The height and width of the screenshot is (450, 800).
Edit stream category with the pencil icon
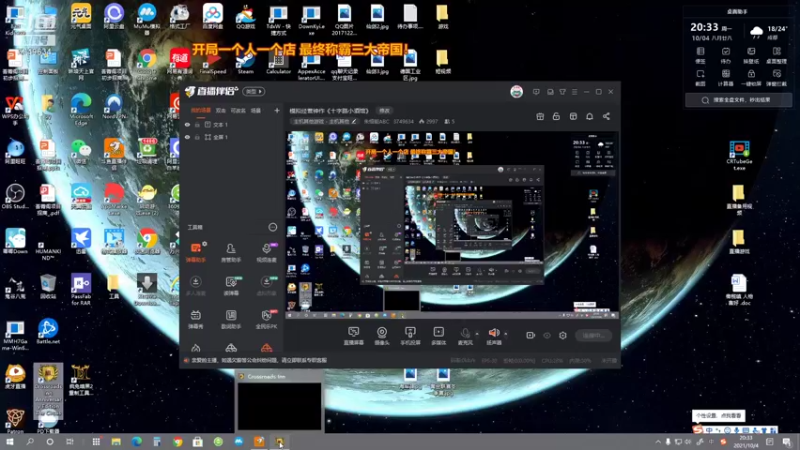(354, 121)
